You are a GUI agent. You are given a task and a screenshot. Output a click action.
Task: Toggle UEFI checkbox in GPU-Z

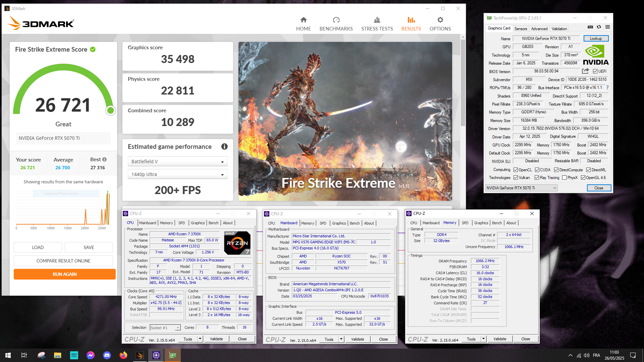coord(595,71)
